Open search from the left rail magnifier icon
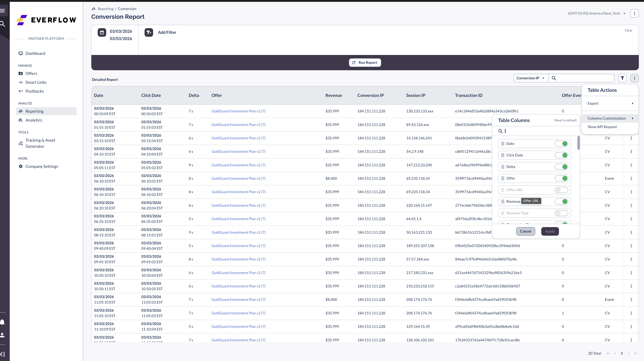 (x=3, y=24)
